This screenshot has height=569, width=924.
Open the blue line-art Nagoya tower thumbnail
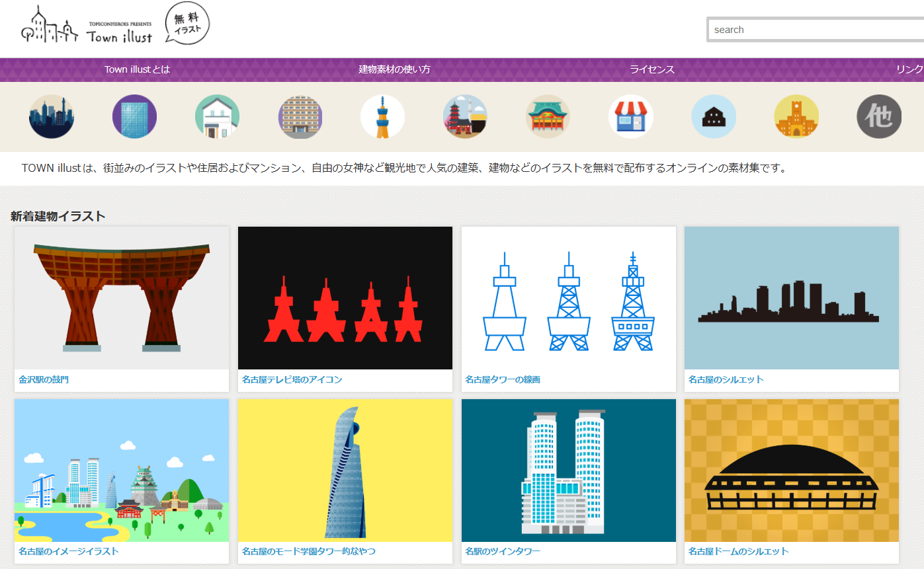[569, 298]
